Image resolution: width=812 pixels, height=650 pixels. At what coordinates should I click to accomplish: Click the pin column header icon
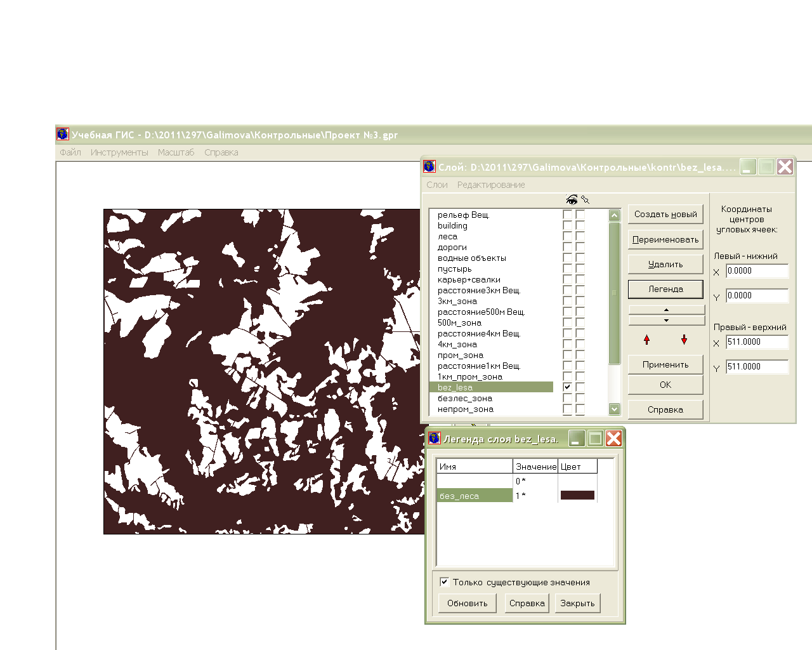click(585, 200)
